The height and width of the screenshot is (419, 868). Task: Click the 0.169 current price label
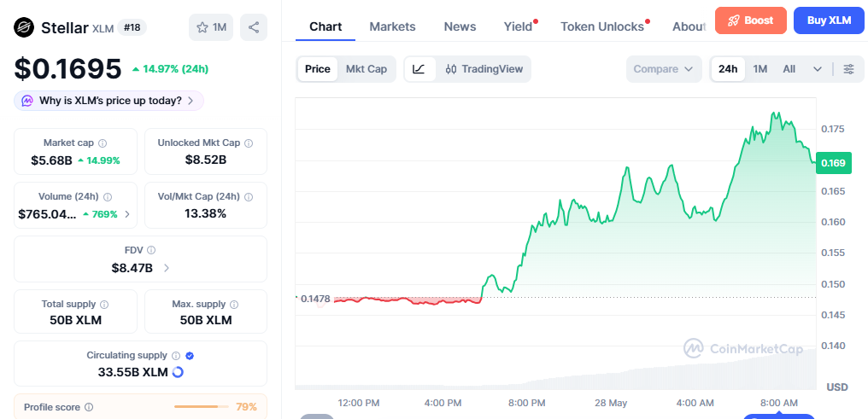pos(833,163)
